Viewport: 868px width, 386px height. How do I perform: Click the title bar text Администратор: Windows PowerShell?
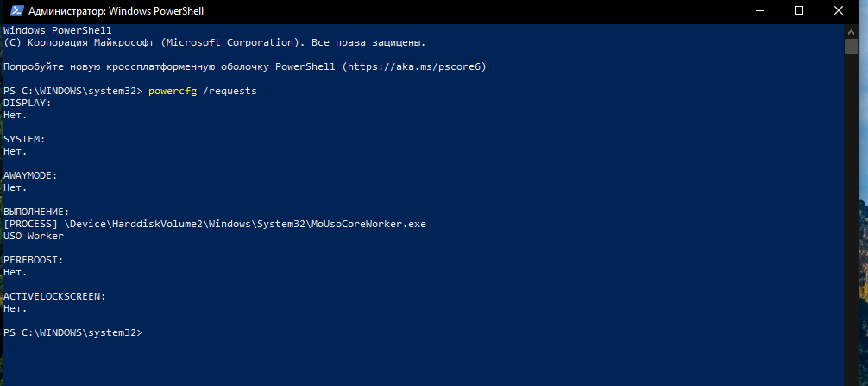click(116, 11)
